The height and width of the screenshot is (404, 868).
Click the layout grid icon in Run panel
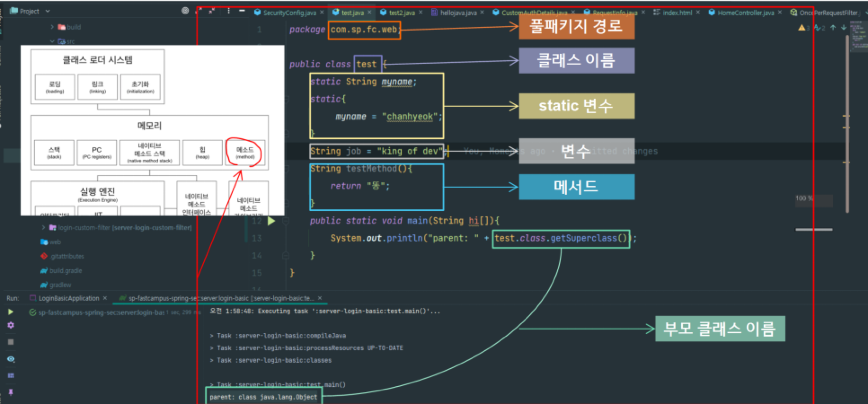(x=11, y=375)
